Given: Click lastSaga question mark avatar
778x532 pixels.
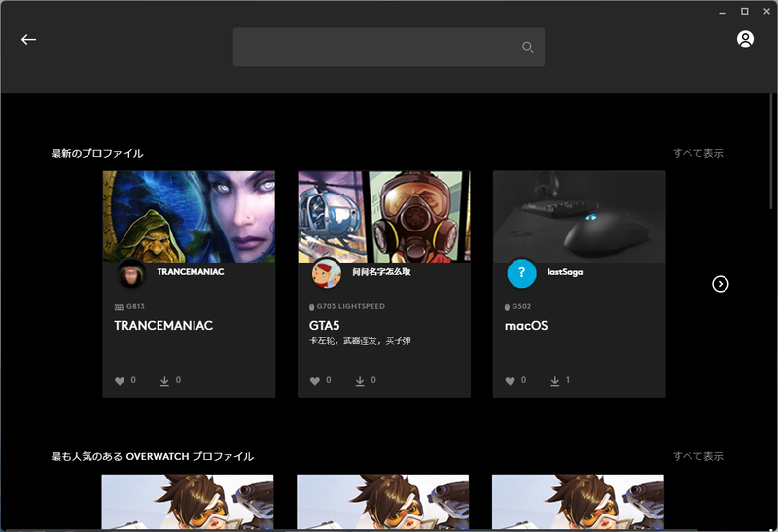Looking at the screenshot, I should coord(521,273).
